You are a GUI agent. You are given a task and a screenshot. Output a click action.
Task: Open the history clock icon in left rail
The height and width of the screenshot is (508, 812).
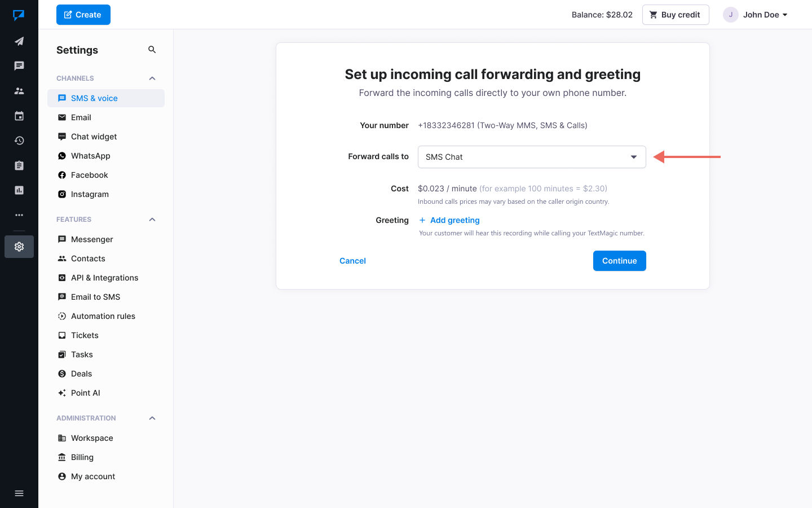click(x=19, y=141)
